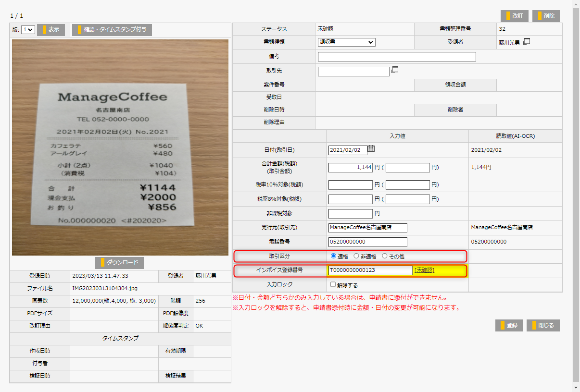Open the 取引先 search popup icon
This screenshot has width=580, height=392.
[396, 71]
